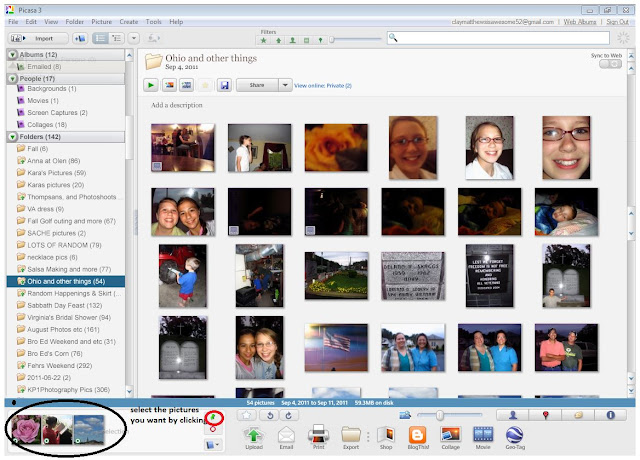
Task: Show the Places map pin panel
Action: 545,415
